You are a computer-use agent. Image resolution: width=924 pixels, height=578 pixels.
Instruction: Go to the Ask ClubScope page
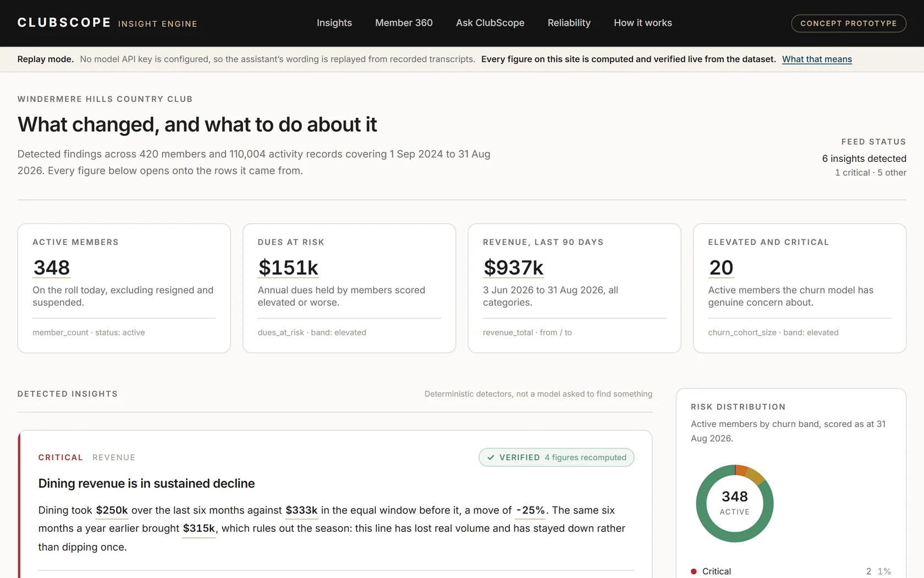coord(490,23)
